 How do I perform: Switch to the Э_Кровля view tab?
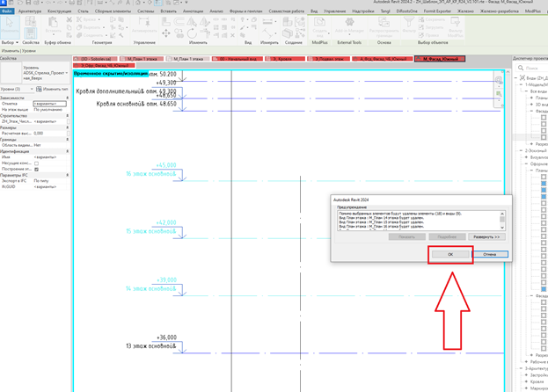click(x=285, y=59)
